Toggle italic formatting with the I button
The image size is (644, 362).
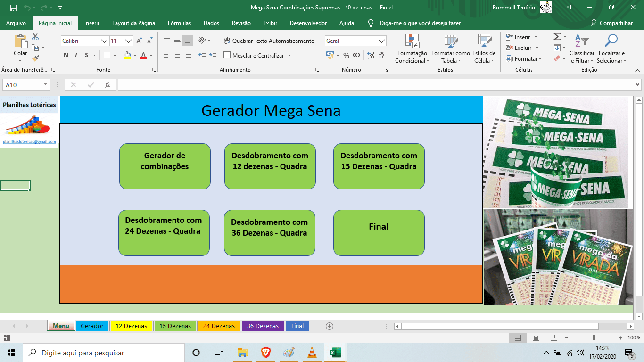[x=76, y=55]
